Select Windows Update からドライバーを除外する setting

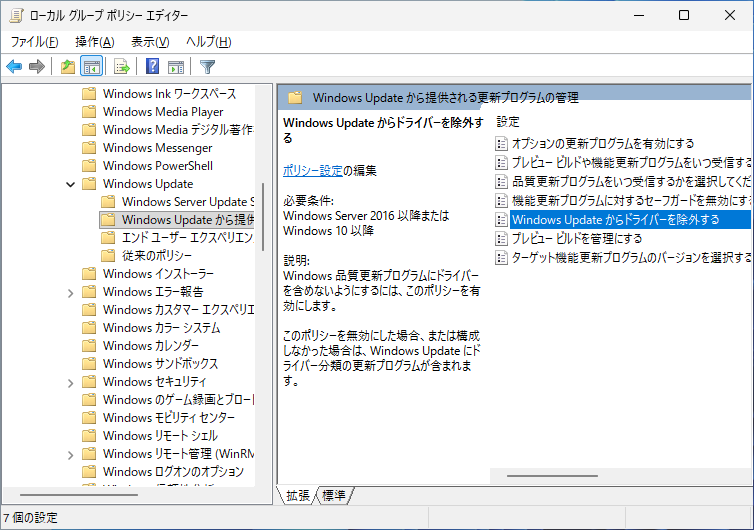point(630,219)
